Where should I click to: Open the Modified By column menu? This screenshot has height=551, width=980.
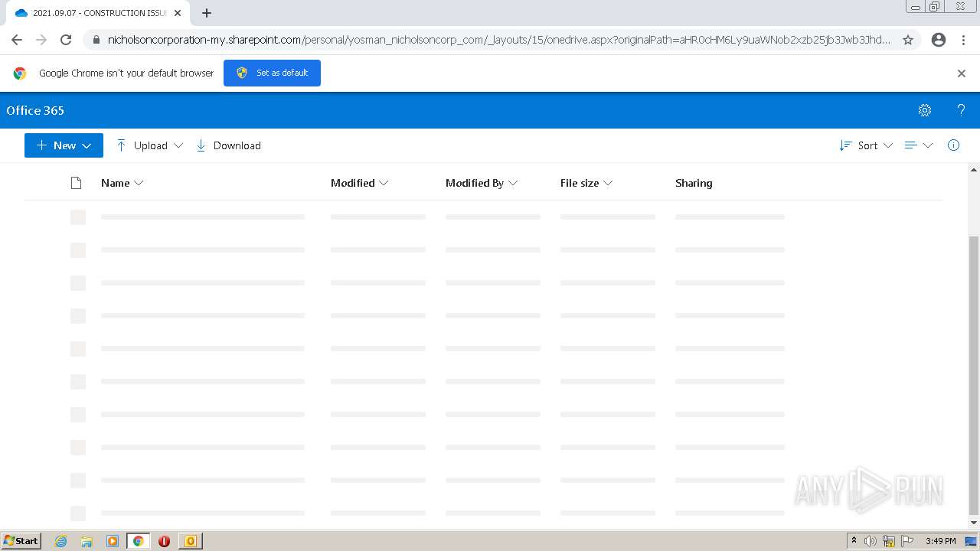tap(482, 183)
